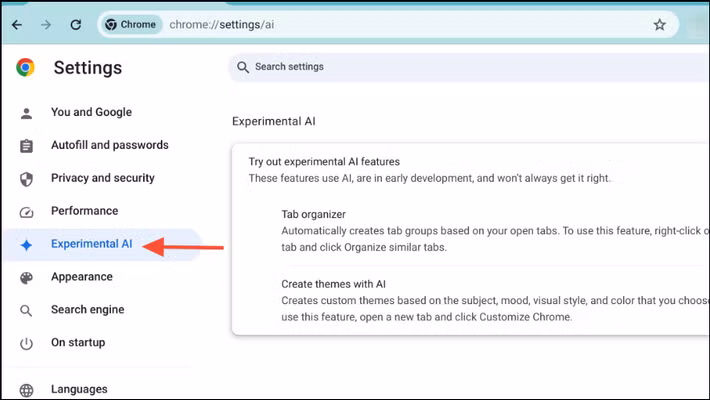Click the Tab organizer feature title
This screenshot has width=710, height=400.
pos(313,214)
